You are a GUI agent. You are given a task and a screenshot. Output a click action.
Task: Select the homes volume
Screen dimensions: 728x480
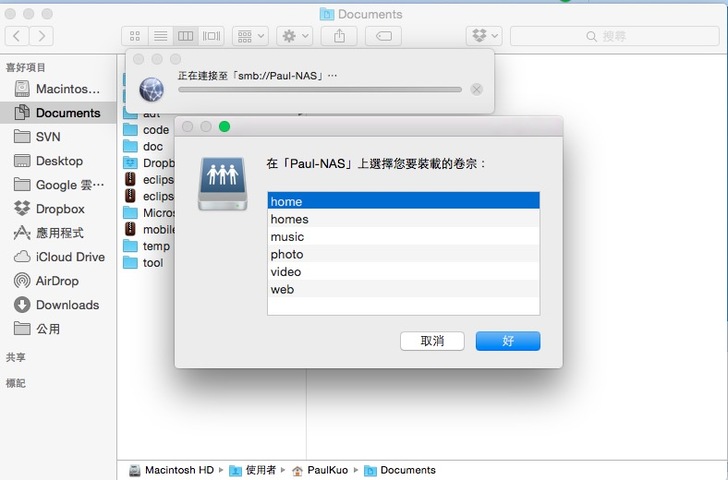coord(403,219)
